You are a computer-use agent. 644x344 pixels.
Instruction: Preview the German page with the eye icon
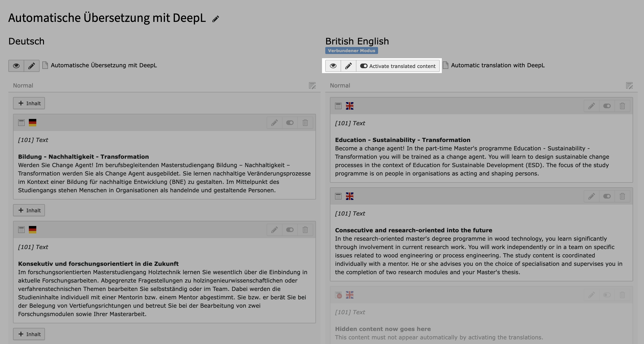(16, 66)
